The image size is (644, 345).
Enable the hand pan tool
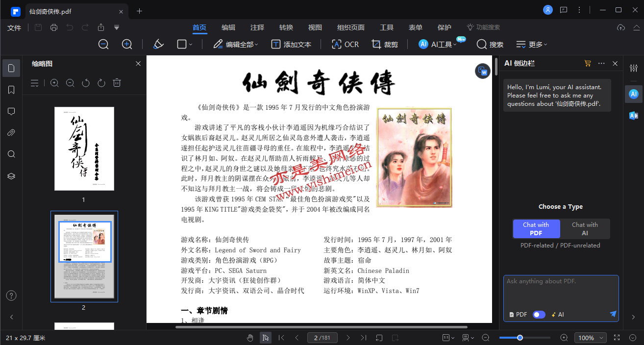tap(250, 338)
